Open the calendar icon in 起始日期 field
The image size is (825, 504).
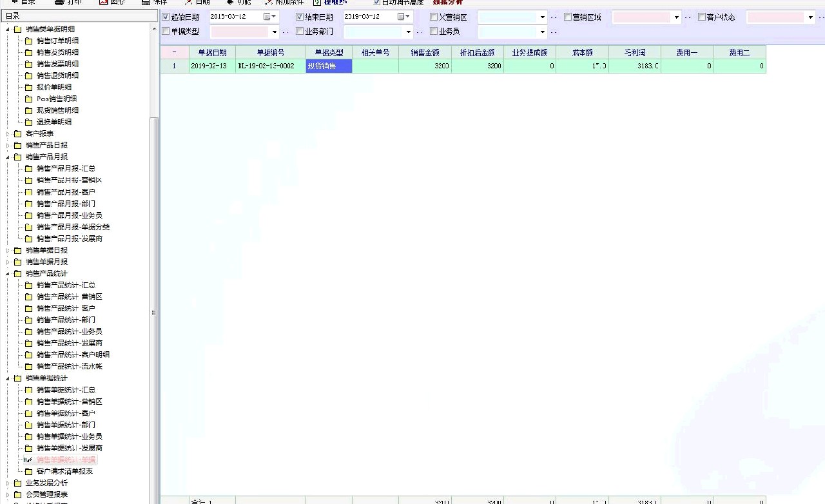pyautogui.click(x=267, y=17)
